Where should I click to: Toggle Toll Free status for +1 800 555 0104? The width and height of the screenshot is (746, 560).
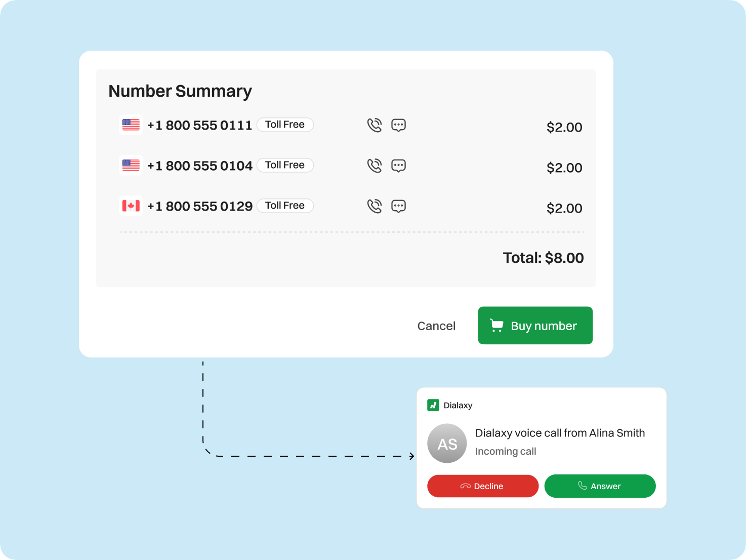[285, 165]
